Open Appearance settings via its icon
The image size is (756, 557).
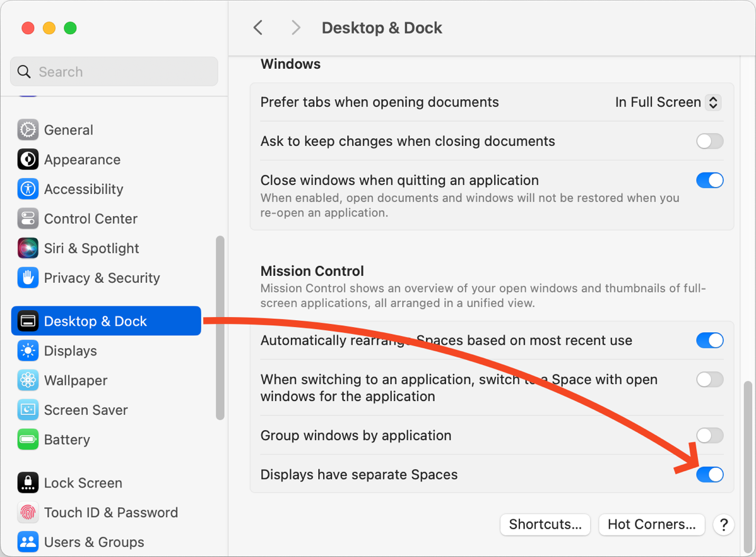click(28, 160)
